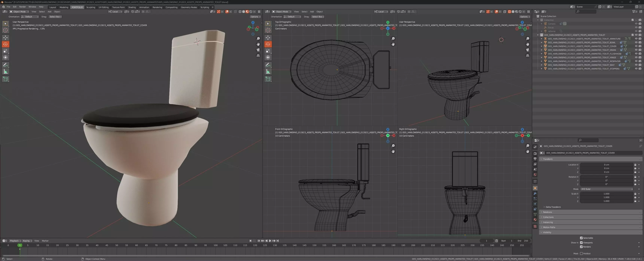The height and width of the screenshot is (261, 644).
Task: Select the Move tool in left viewport toolbar
Action: (x=5, y=37)
